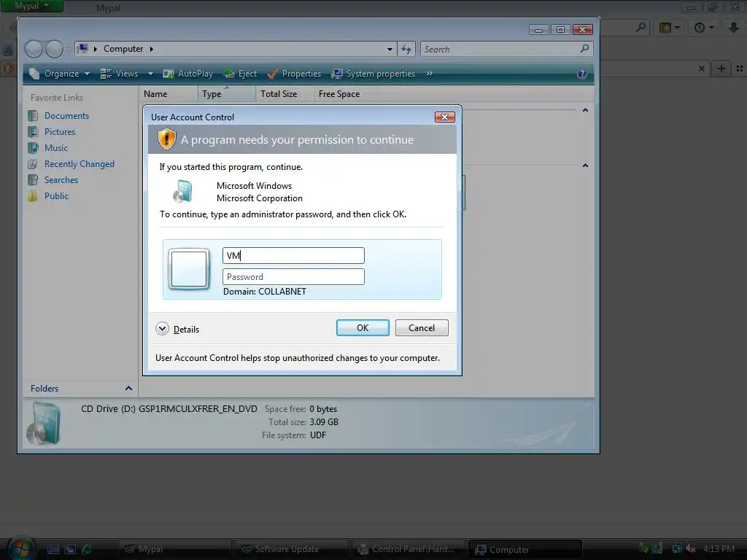Click the Explorer help icon

pyautogui.click(x=581, y=74)
